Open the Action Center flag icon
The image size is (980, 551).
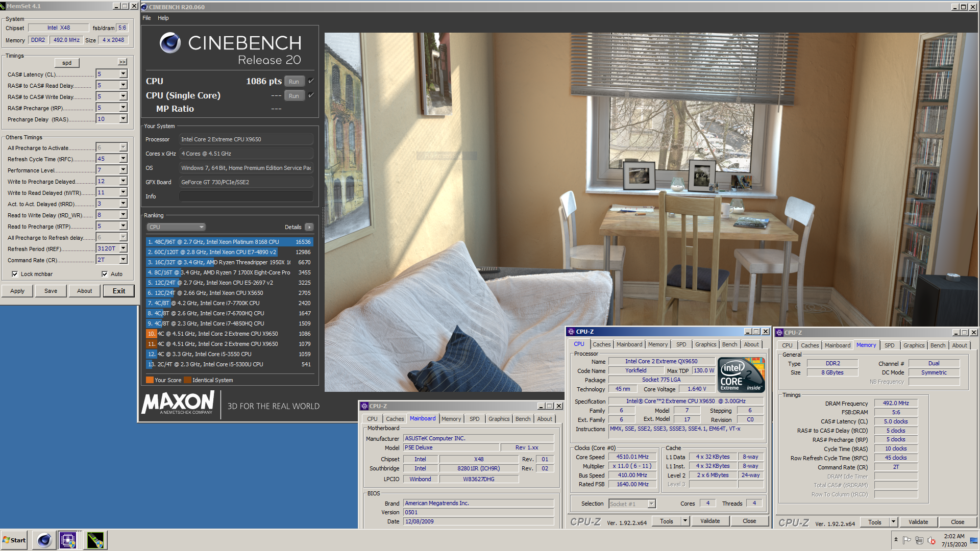(907, 540)
